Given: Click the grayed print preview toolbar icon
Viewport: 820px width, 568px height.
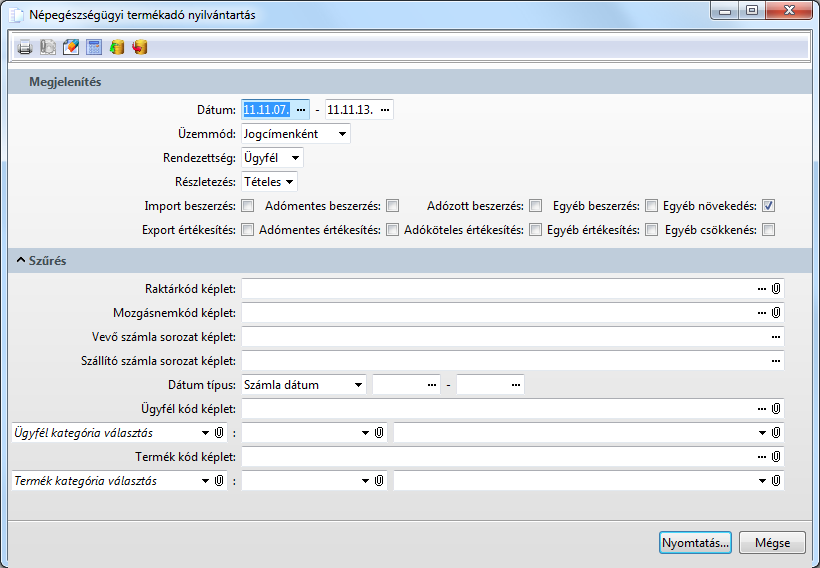Looking at the screenshot, I should pyautogui.click(x=47, y=47).
